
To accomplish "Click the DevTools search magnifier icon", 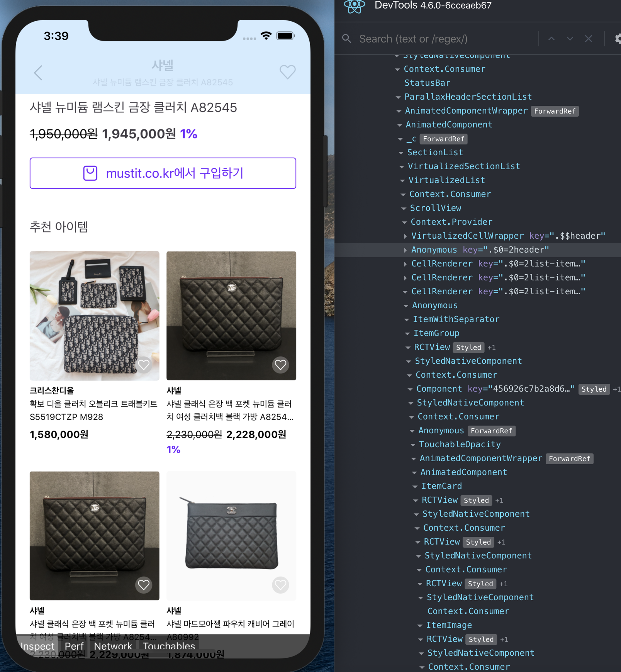I will (x=346, y=39).
